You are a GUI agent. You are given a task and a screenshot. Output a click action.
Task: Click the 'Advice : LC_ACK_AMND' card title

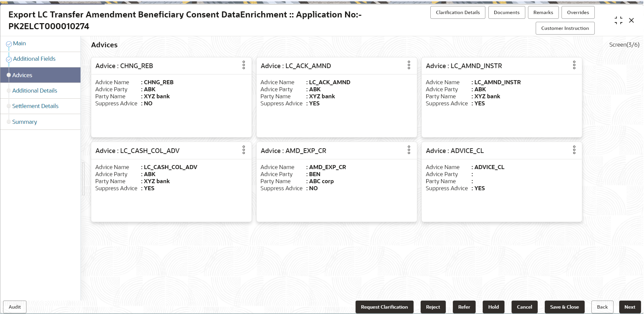(296, 66)
